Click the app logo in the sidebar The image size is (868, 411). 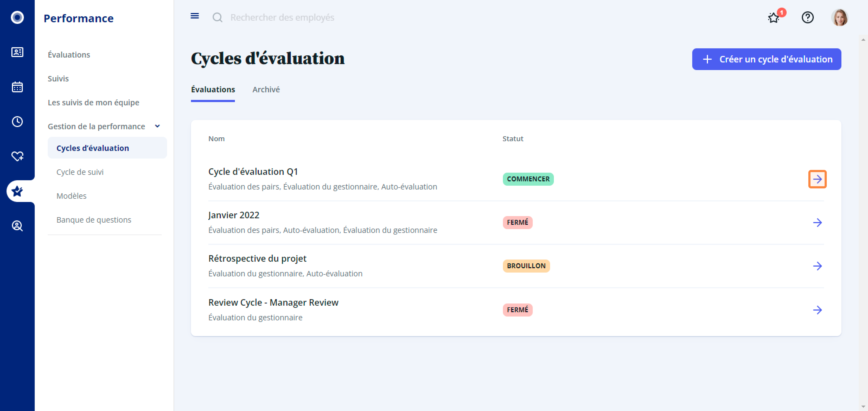17,17
